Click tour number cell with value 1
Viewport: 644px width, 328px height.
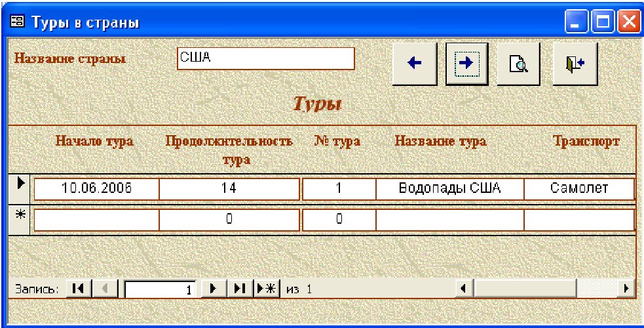[x=339, y=189]
